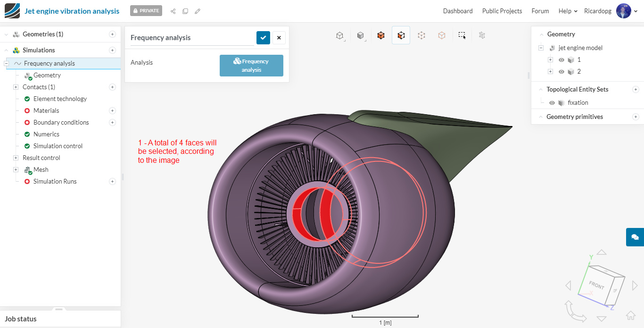Add boundary condition with plus icon

point(112,122)
